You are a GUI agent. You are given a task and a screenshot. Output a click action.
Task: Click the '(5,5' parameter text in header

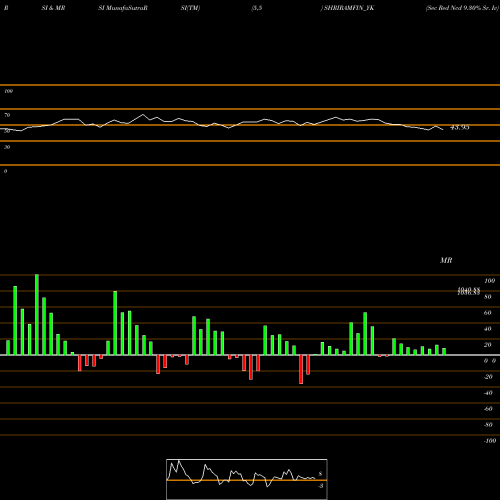(x=257, y=8)
